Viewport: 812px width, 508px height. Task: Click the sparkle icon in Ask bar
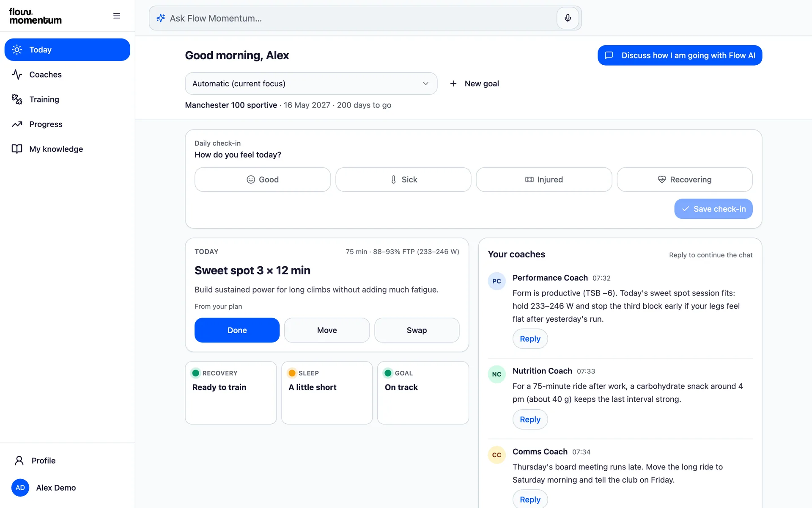(161, 18)
